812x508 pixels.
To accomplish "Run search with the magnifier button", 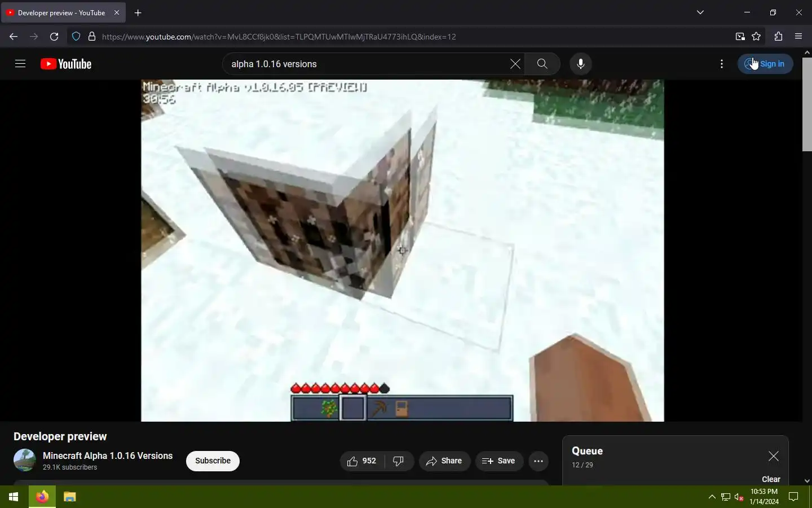I will [x=542, y=64].
